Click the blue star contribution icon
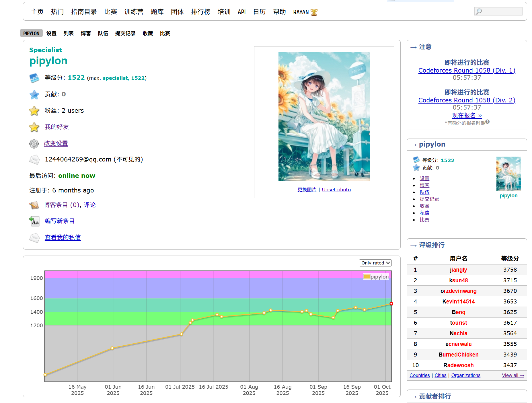Screen dimensions: 532x403 pyautogui.click(x=34, y=94)
